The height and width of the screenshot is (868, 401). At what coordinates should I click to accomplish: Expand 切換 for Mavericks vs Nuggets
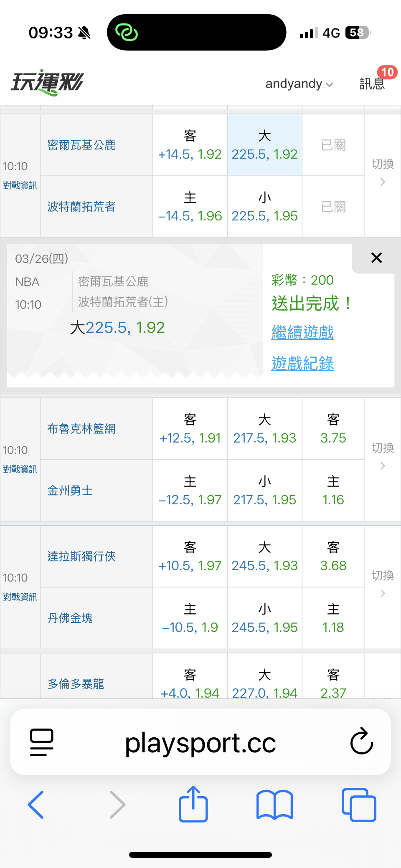[x=383, y=584]
